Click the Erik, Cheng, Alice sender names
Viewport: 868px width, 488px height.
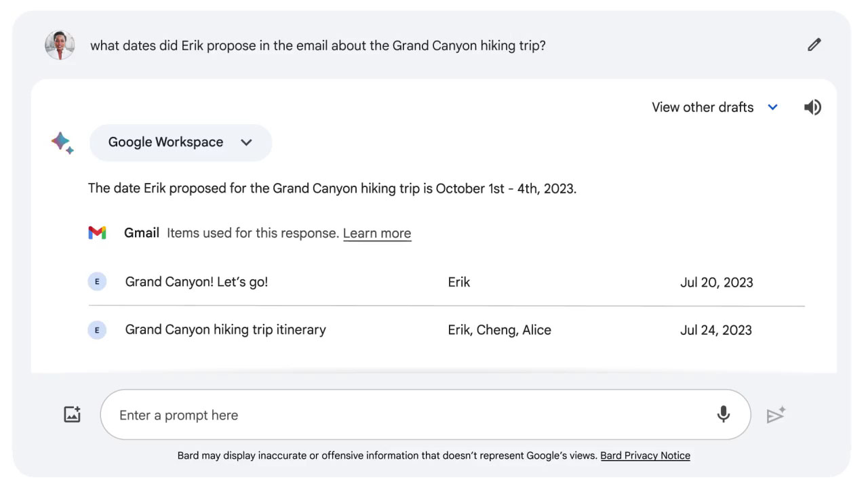tap(500, 330)
